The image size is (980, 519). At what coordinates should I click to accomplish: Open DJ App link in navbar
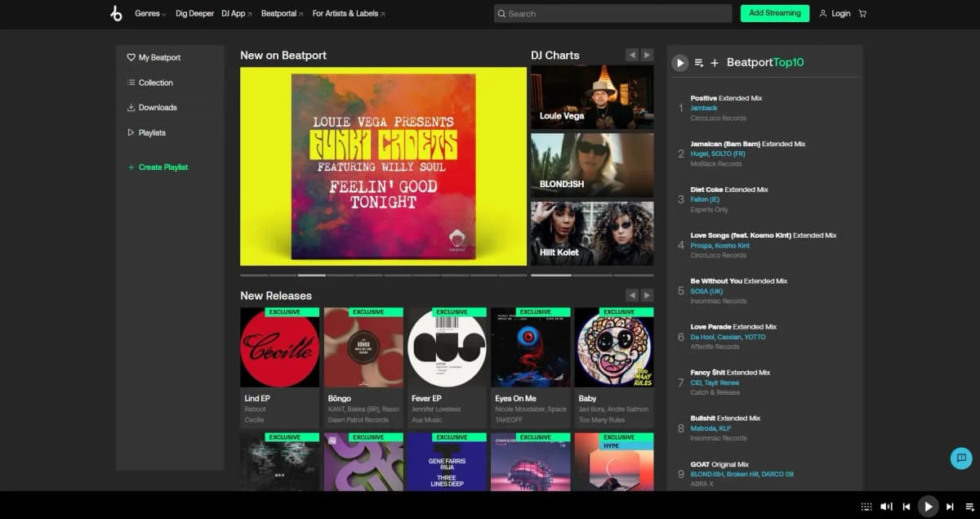(x=237, y=13)
